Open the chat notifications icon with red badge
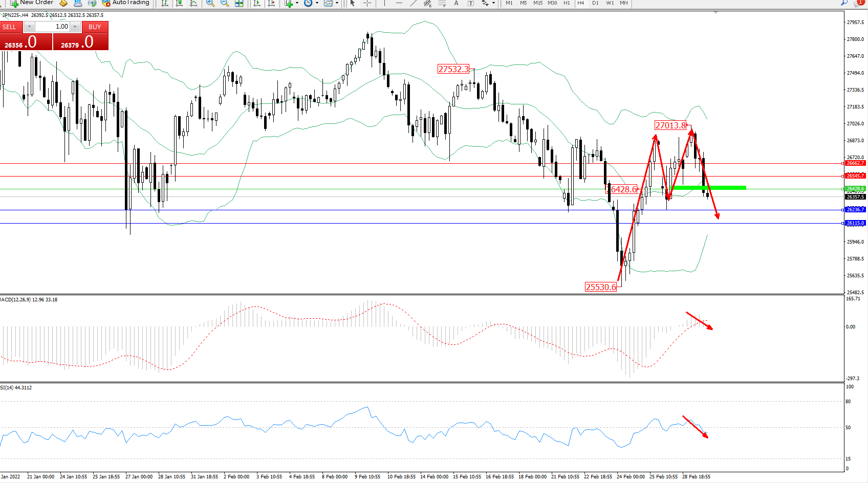 [858, 3]
